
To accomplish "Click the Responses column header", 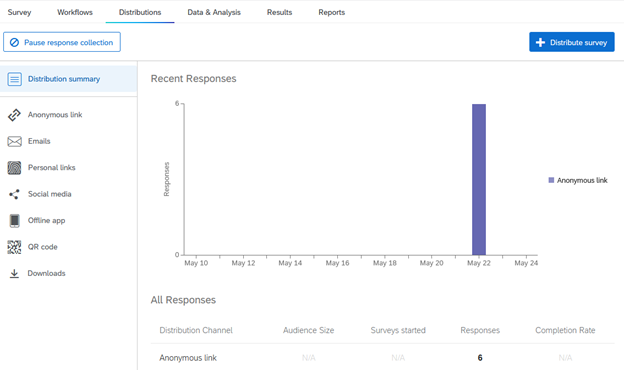I will click(480, 330).
